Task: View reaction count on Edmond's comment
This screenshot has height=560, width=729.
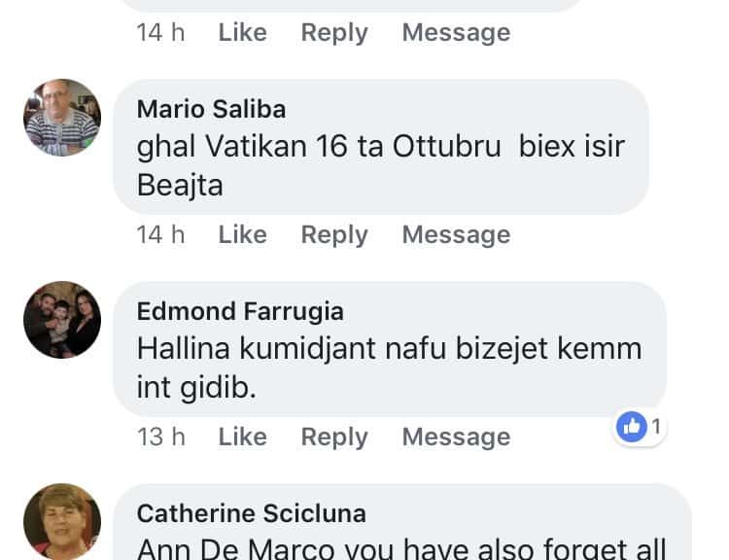Action: (656, 426)
